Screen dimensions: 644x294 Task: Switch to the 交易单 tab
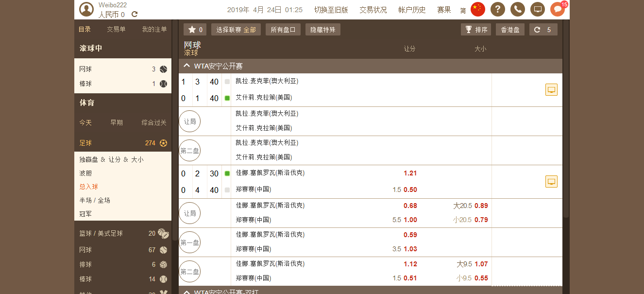coord(116,29)
